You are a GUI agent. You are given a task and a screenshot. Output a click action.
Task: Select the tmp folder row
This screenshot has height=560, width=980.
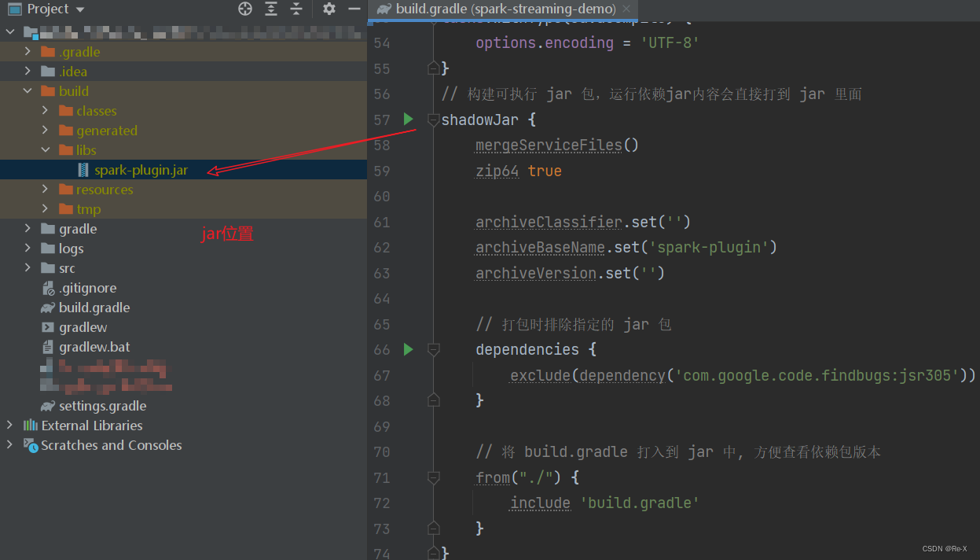(x=183, y=209)
